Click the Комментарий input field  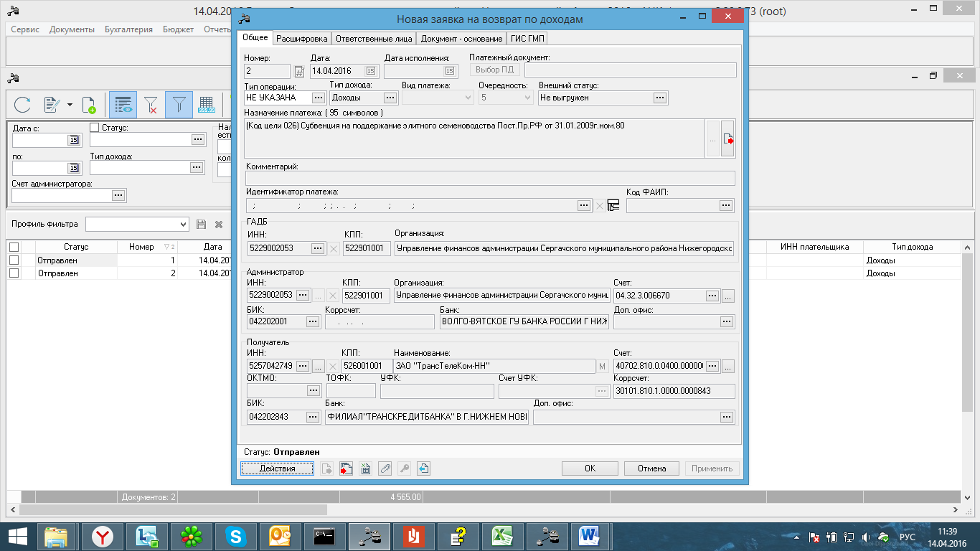(x=490, y=179)
